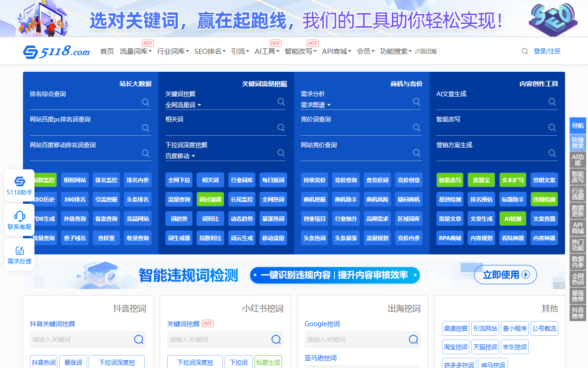Go to 首页 in the nav bar
Screen dimensions: 588x368
tap(107, 52)
